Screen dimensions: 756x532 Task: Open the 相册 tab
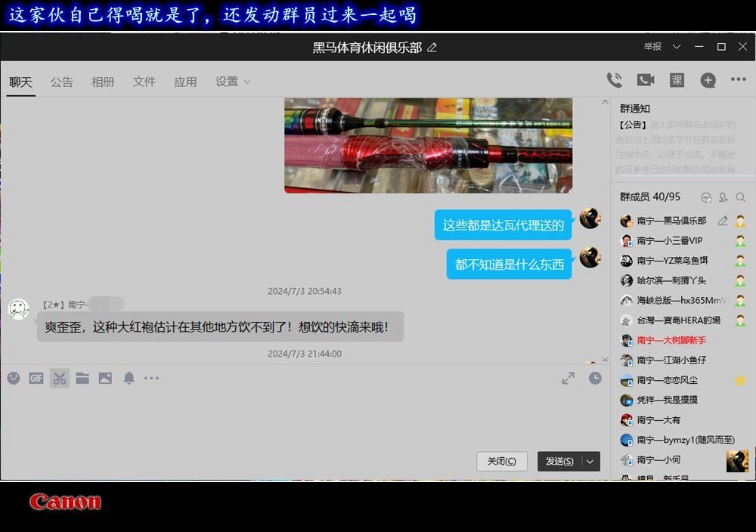(103, 82)
